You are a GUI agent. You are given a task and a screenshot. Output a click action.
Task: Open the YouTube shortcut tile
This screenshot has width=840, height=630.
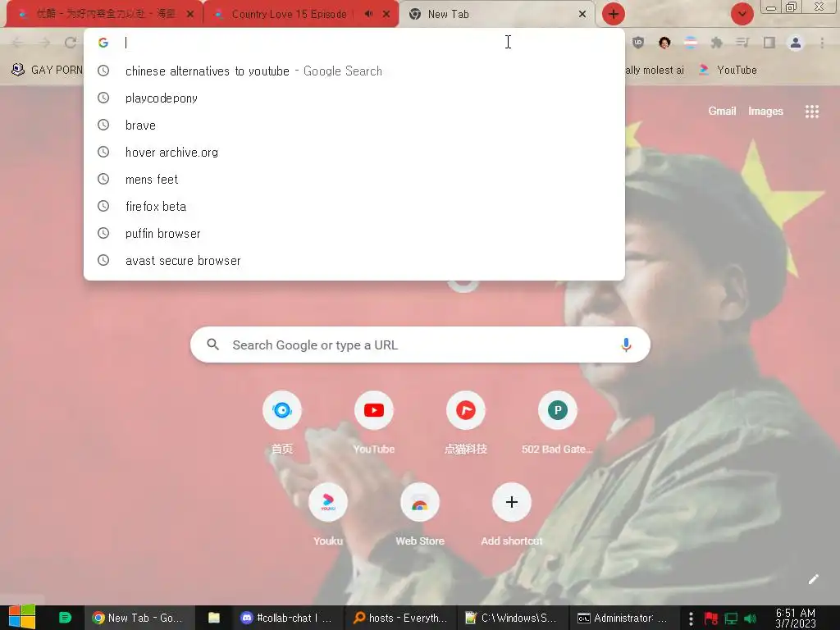point(374,424)
